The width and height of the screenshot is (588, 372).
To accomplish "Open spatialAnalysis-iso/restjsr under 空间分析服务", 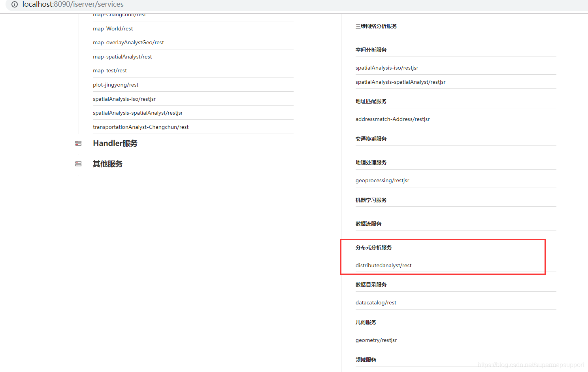I will tap(387, 68).
